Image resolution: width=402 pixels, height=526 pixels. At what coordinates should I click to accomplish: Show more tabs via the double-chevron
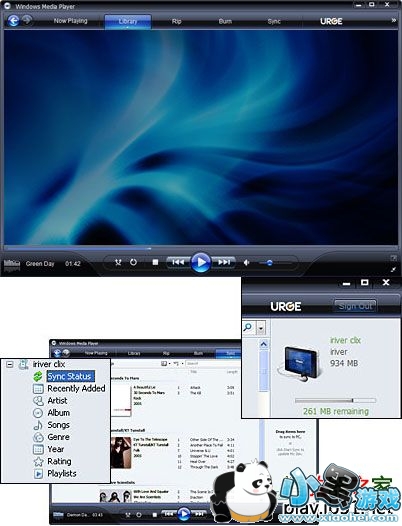pos(394,20)
